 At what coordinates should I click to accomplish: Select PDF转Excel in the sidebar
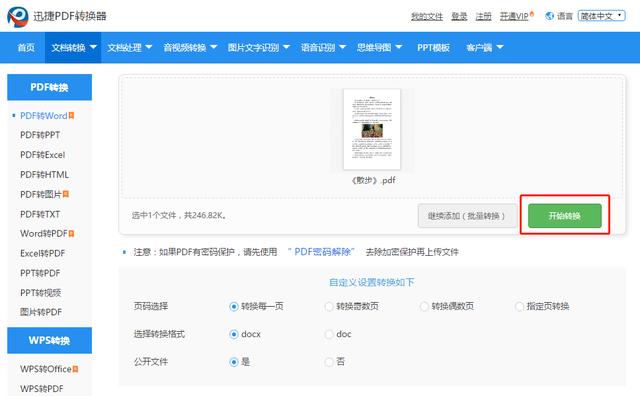pos(42,155)
